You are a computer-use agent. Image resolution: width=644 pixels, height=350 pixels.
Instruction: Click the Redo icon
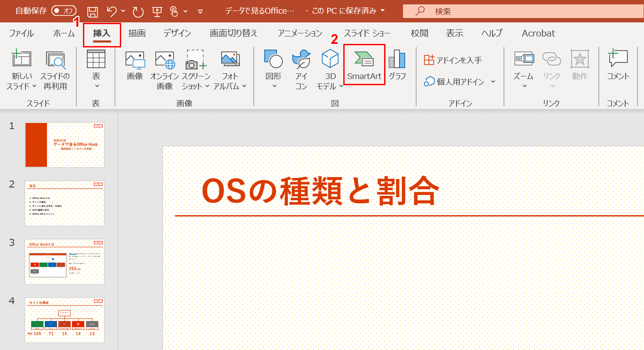138,11
